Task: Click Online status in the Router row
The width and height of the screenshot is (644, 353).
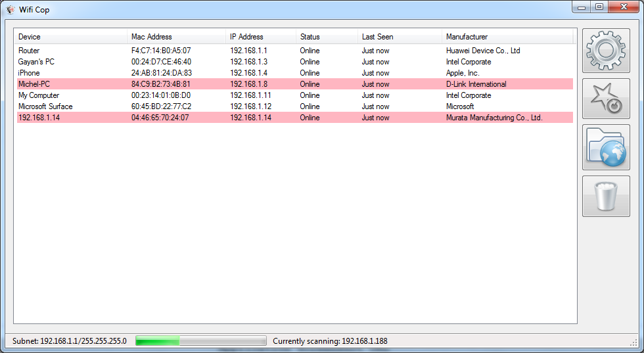Action: tap(310, 51)
